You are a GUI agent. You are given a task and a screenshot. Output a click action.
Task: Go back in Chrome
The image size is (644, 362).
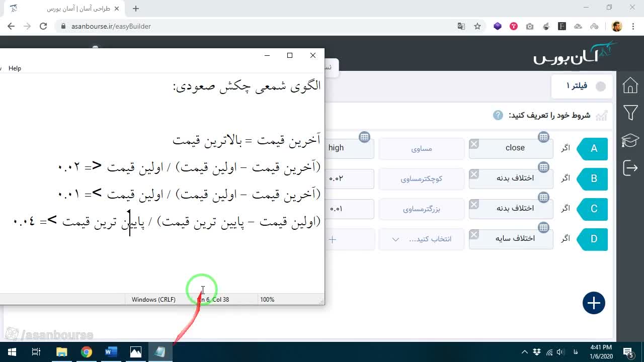pyautogui.click(x=11, y=26)
